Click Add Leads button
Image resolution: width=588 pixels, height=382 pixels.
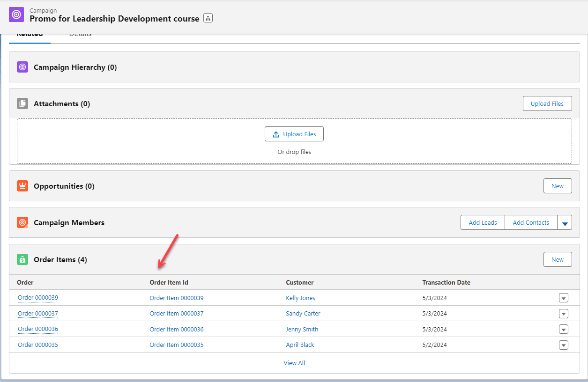[x=483, y=223]
